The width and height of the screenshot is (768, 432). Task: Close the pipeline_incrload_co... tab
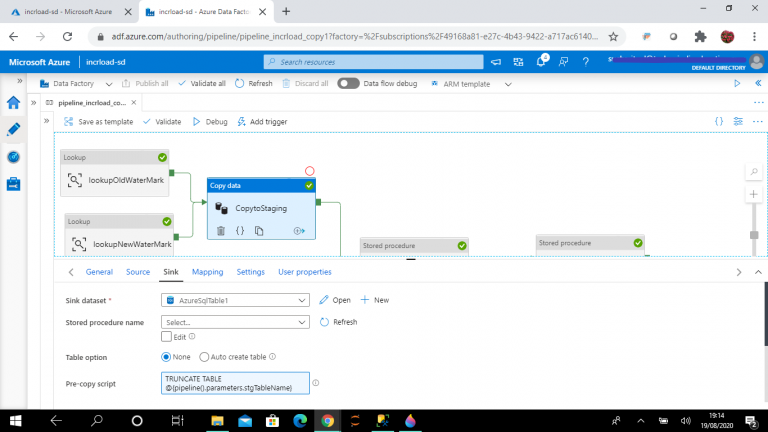point(134,102)
